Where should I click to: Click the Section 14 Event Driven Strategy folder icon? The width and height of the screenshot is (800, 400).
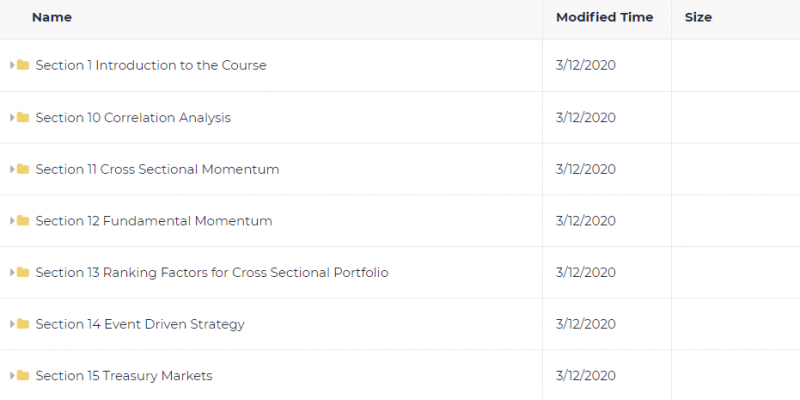click(x=23, y=323)
